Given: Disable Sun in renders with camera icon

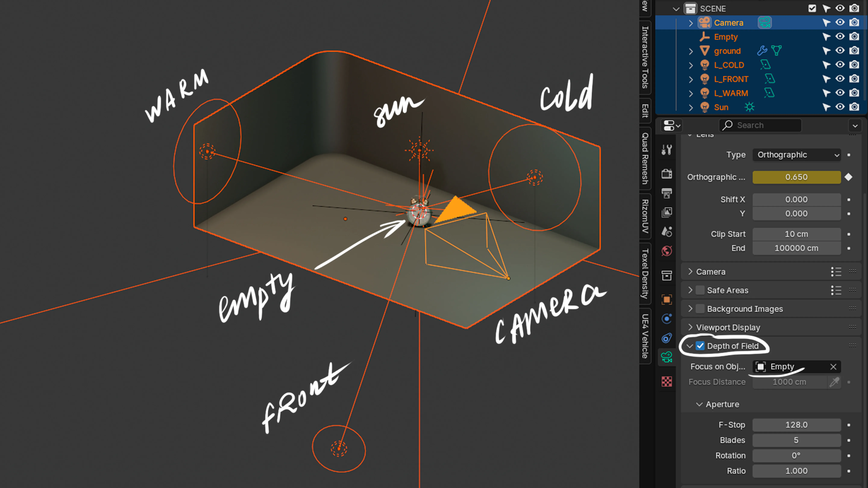Looking at the screenshot, I should [854, 107].
